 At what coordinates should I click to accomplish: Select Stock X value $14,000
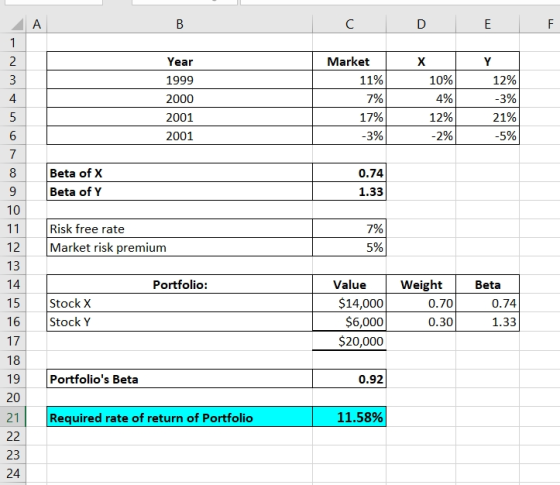pos(349,303)
